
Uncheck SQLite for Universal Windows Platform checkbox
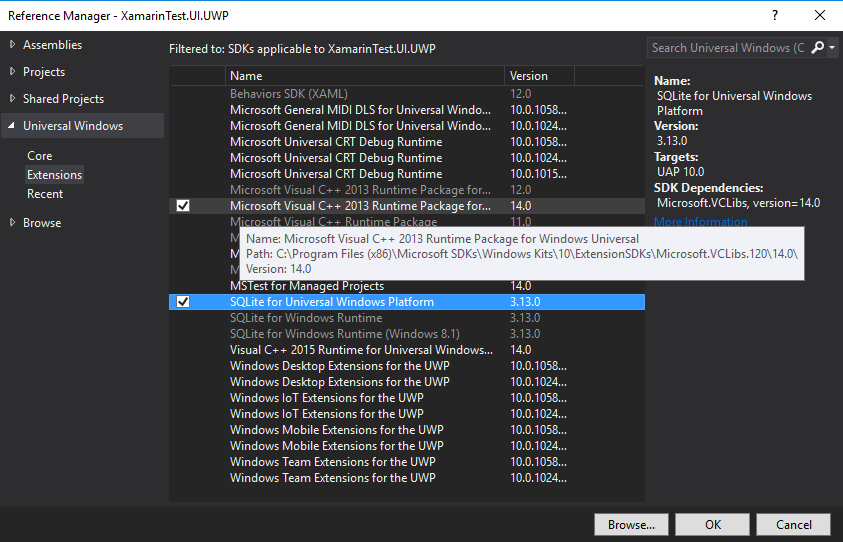[183, 302]
